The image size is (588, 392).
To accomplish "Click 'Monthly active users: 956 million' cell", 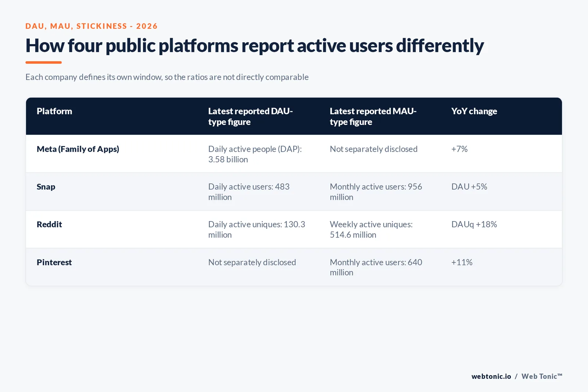I will coord(376,192).
